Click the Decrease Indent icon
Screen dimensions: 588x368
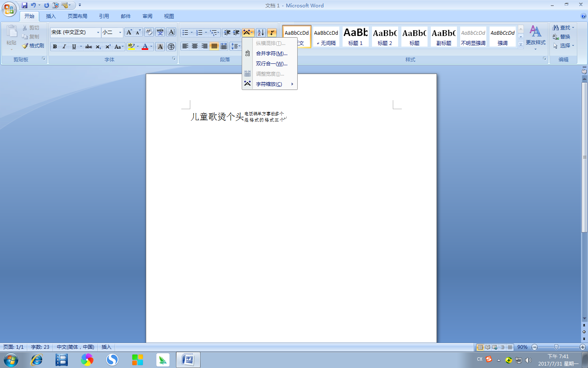coord(227,32)
